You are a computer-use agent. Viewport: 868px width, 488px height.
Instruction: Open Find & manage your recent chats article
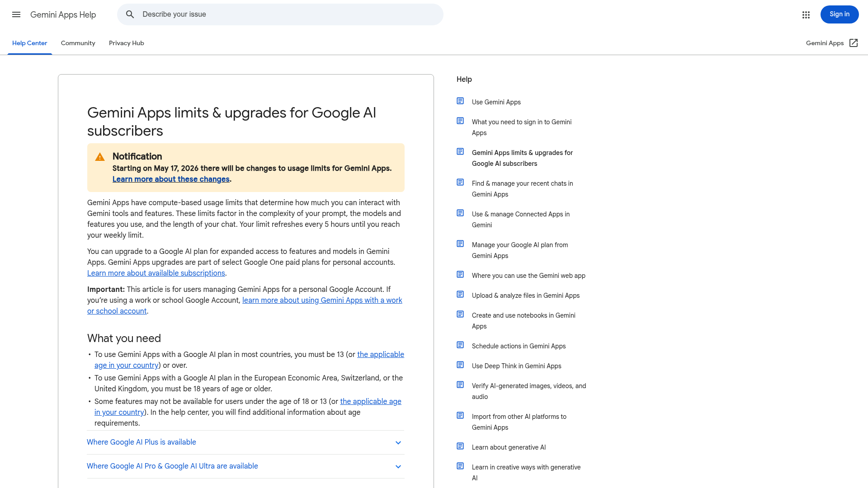(522, 189)
